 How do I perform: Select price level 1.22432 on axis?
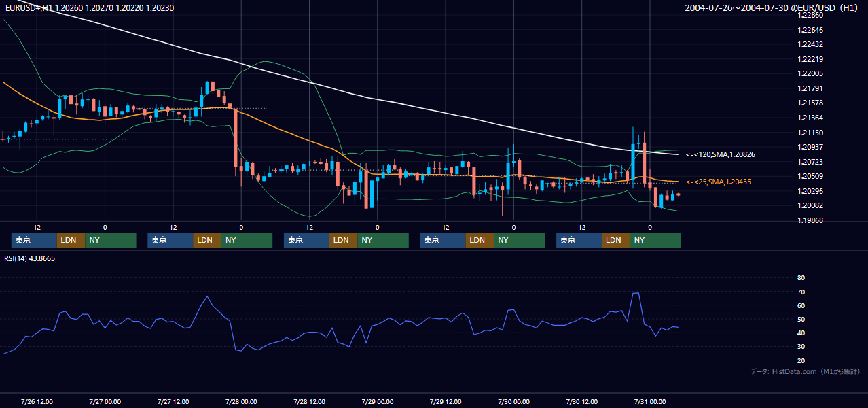pyautogui.click(x=810, y=45)
